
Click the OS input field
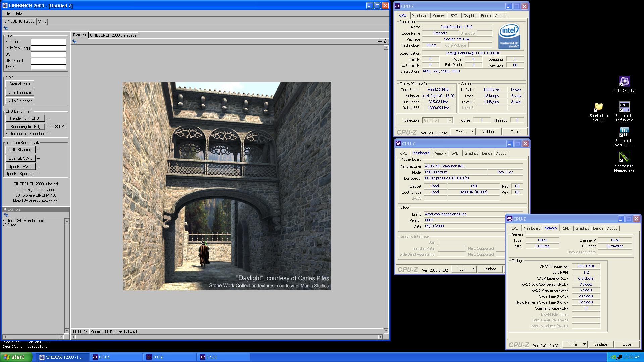click(x=49, y=54)
